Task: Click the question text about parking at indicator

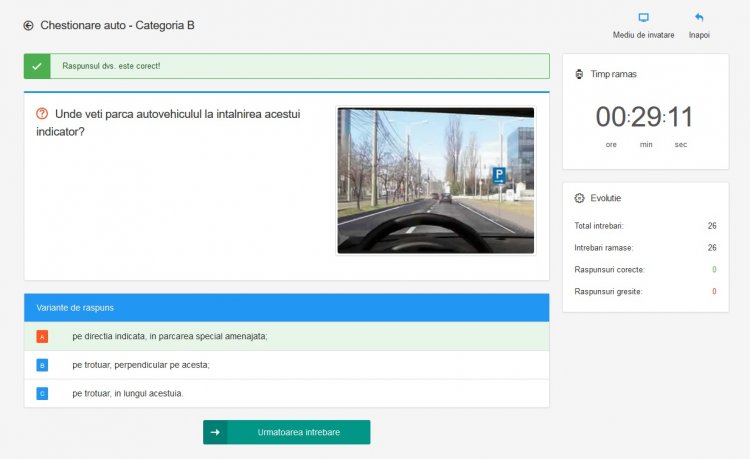Action: point(168,122)
